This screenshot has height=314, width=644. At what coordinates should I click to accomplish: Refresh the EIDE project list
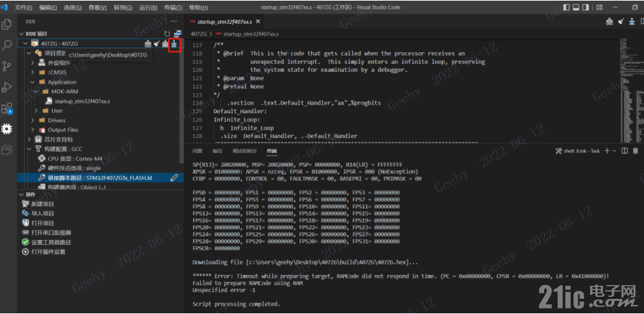(166, 34)
